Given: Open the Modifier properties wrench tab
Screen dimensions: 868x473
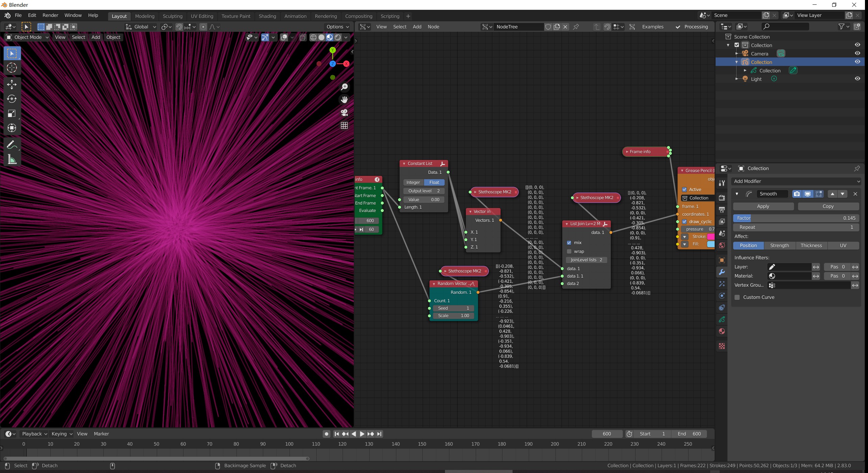Looking at the screenshot, I should (722, 272).
